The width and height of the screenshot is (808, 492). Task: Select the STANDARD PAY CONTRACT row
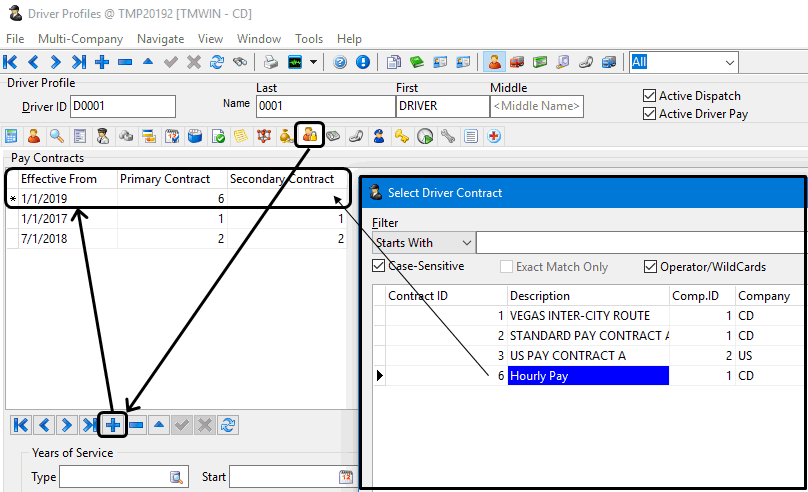[587, 335]
